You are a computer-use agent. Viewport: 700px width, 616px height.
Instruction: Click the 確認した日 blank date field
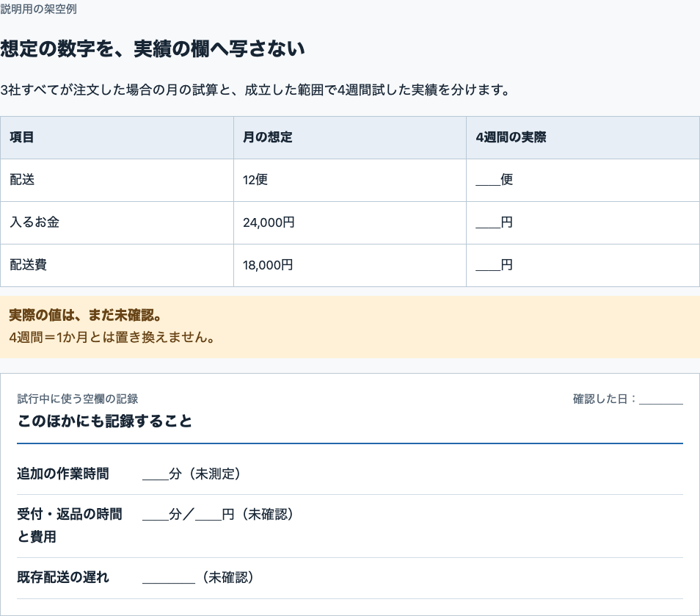coord(660,399)
